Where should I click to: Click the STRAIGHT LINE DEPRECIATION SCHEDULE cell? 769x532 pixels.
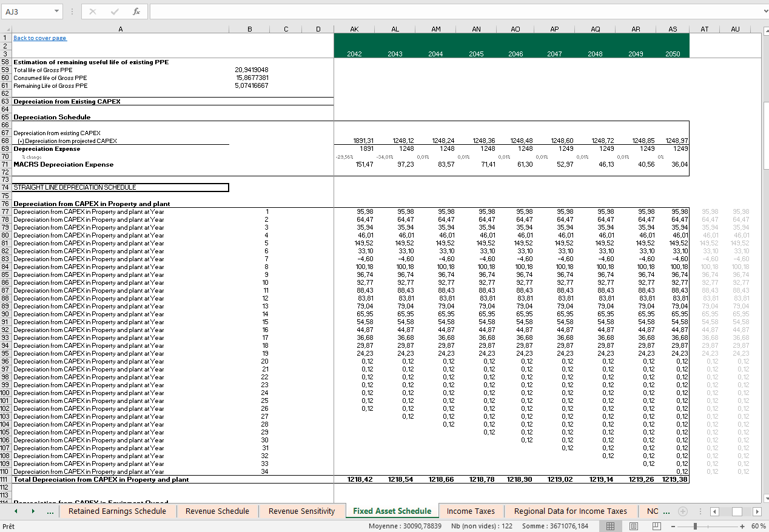point(121,187)
